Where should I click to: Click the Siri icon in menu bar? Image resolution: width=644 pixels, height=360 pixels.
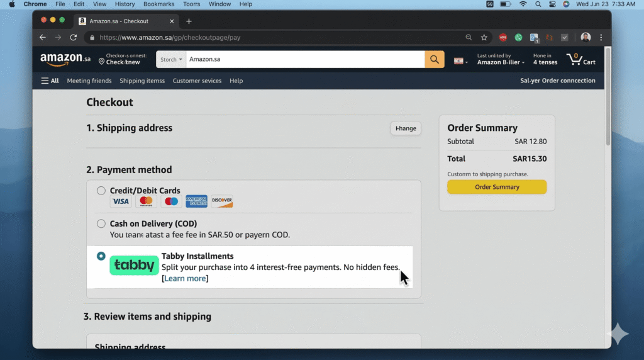(566, 4)
